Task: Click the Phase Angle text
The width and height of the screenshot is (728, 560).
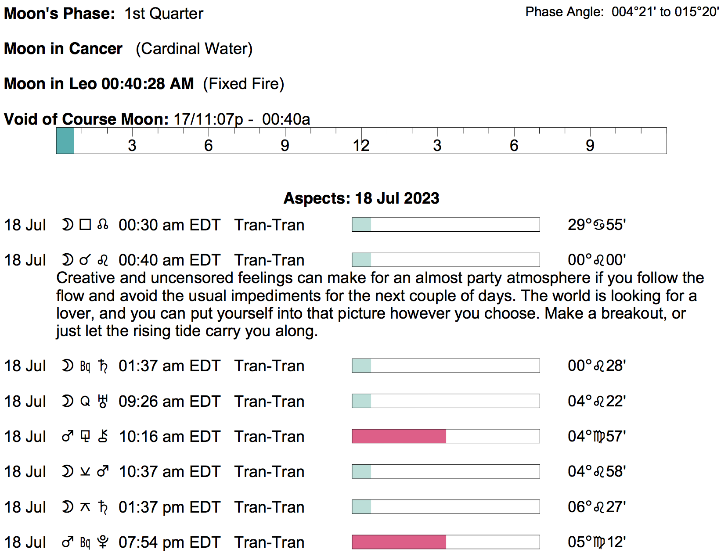Action: click(622, 12)
